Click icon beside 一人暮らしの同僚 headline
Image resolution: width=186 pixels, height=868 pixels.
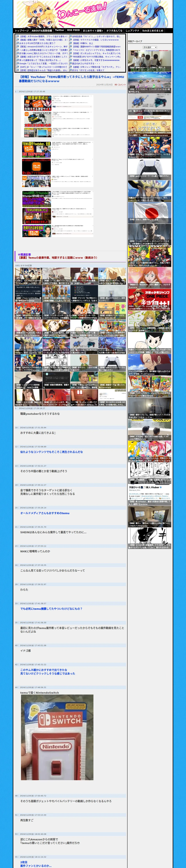17,50
